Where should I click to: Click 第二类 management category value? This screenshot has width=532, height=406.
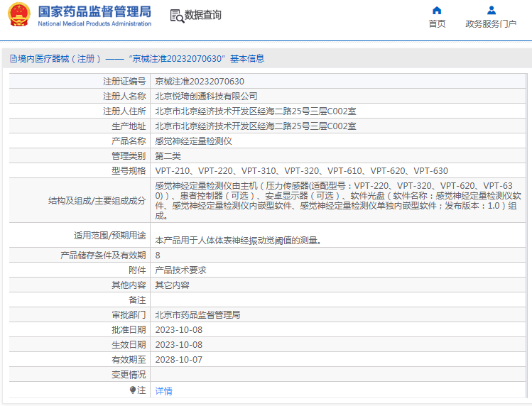[x=168, y=156]
